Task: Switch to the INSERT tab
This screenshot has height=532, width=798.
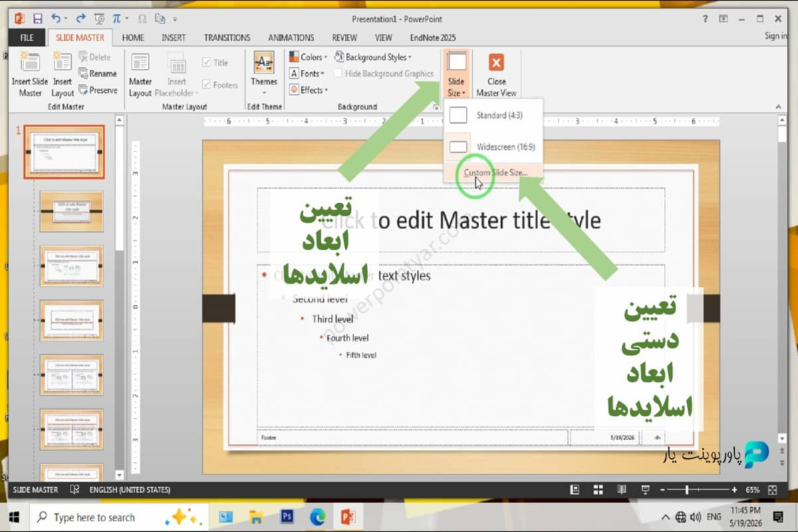Action: 174,38
